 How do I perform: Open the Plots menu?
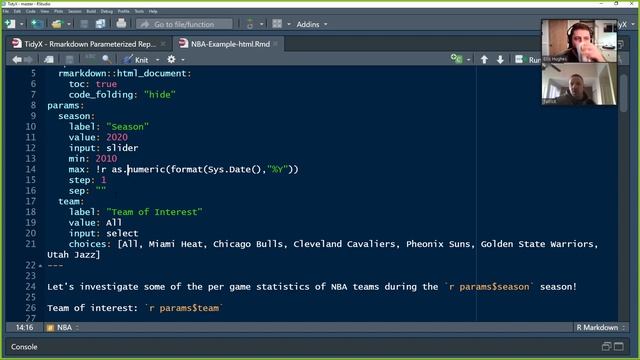point(59,11)
